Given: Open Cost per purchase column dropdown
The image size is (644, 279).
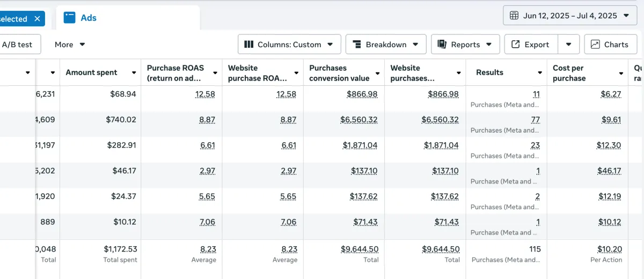Looking at the screenshot, I should tap(621, 72).
